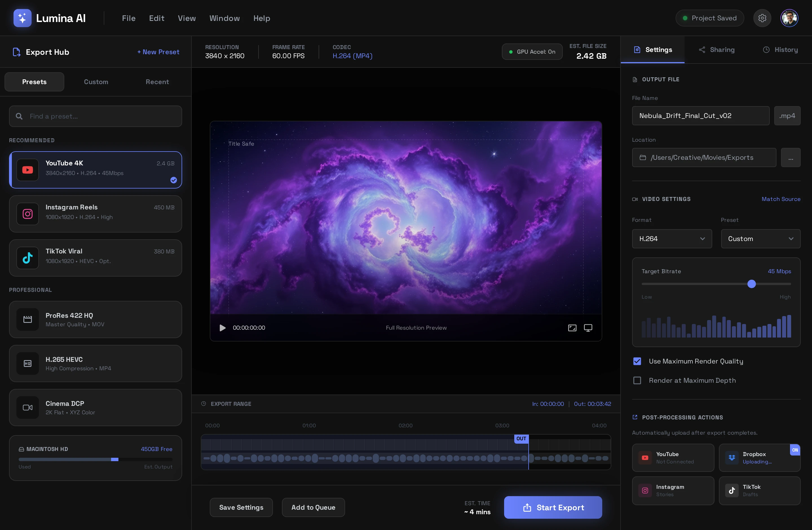
Task: Switch to the Sharing tab
Action: point(716,50)
